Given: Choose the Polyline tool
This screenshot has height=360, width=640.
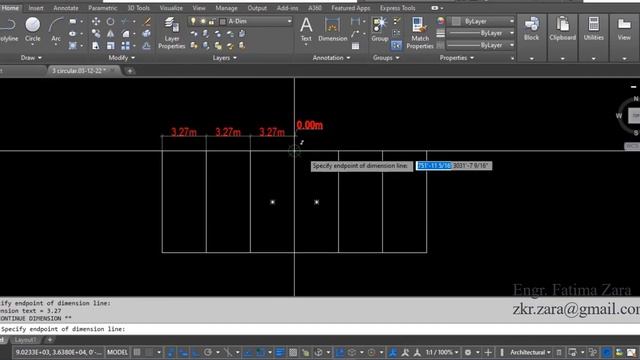Looking at the screenshot, I should tap(9, 29).
